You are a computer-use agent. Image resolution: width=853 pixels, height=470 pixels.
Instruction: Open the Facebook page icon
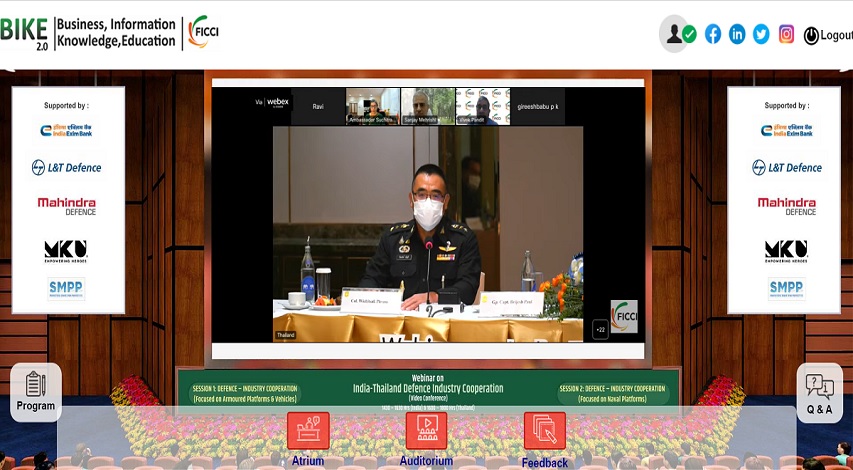coord(713,34)
